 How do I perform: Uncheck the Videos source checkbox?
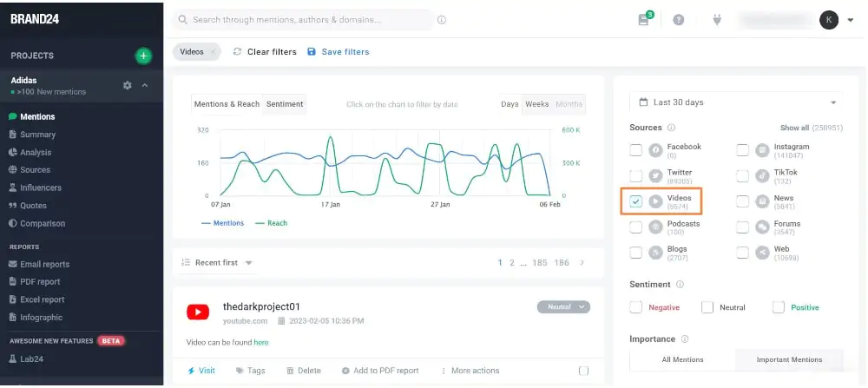[x=636, y=201]
